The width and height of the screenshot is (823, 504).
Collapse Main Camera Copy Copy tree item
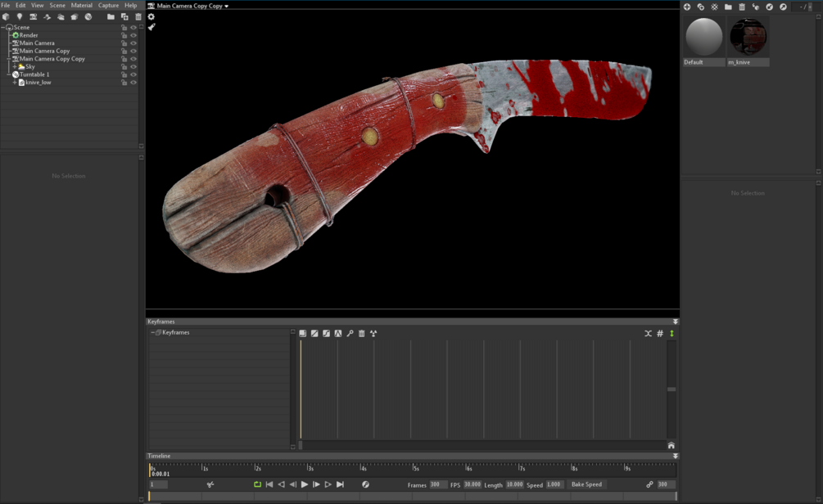point(8,59)
